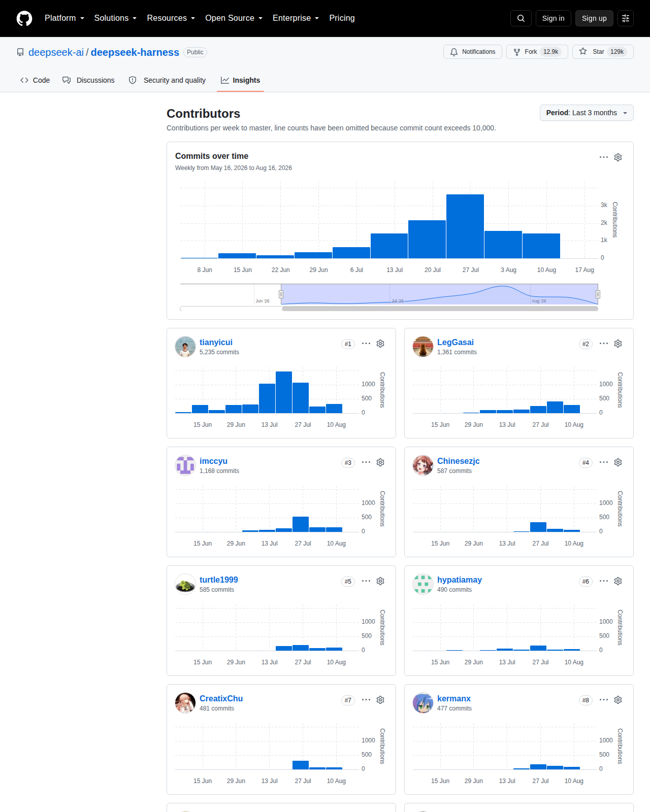Fork the repository with the Fork button
Viewport: 650px width, 812px height.
[x=537, y=52]
